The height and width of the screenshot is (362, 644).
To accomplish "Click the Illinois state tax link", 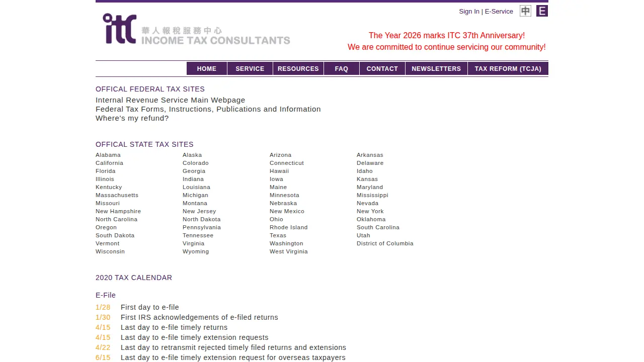I will (x=105, y=179).
